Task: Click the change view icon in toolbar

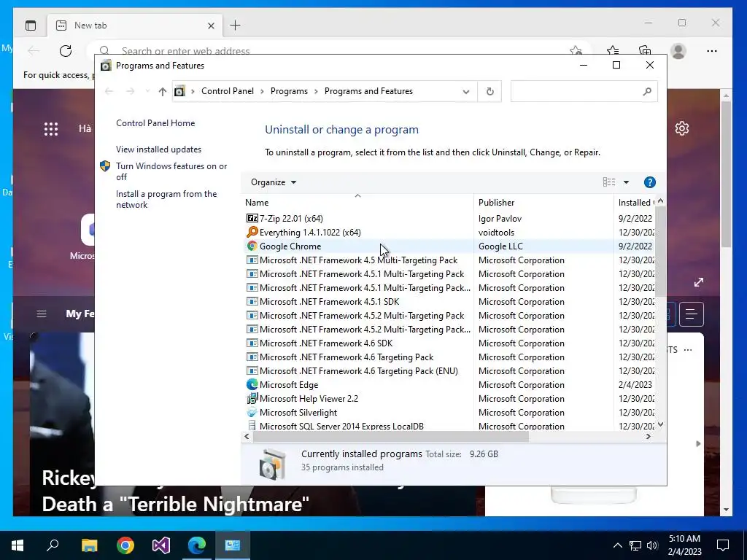Action: click(x=609, y=182)
